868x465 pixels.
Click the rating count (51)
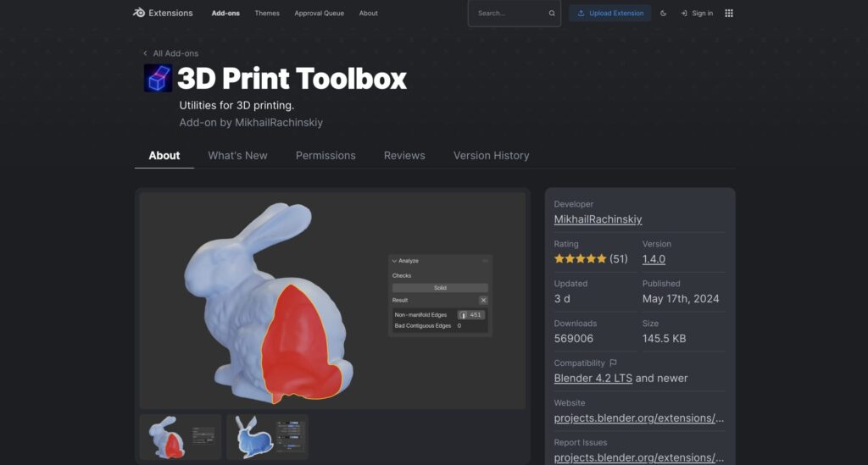click(x=618, y=259)
